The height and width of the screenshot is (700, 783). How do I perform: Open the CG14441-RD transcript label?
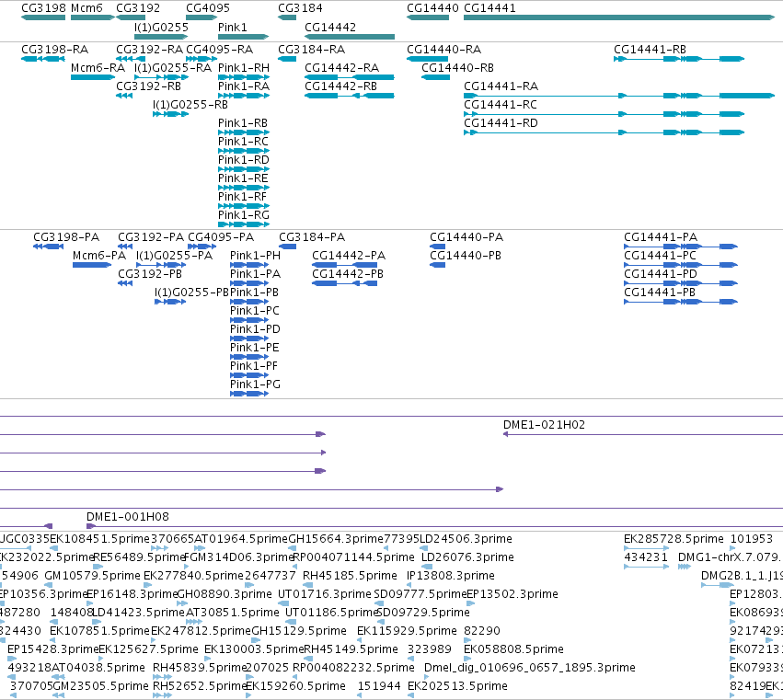point(501,123)
